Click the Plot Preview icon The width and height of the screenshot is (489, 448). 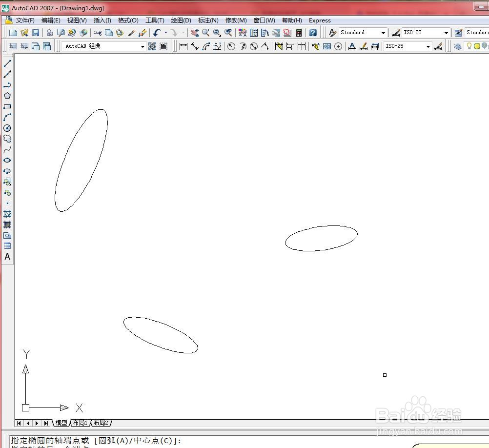click(x=61, y=33)
